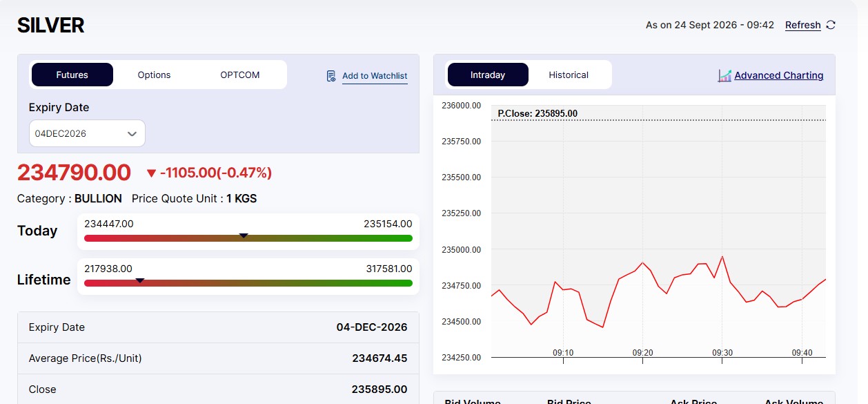This screenshot has width=868, height=404.
Task: Click the 236000.00 y-axis label
Action: (x=461, y=106)
